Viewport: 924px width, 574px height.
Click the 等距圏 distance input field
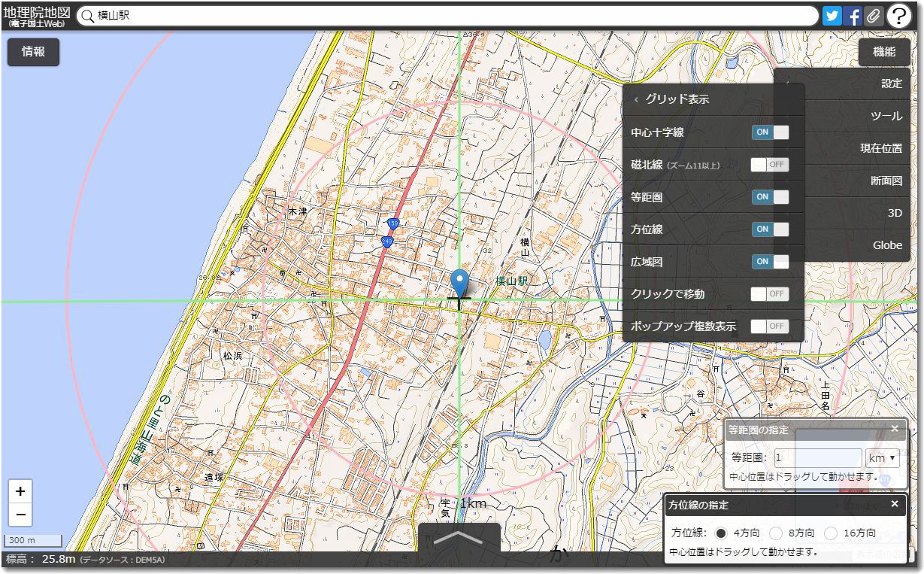pyautogui.click(x=816, y=457)
